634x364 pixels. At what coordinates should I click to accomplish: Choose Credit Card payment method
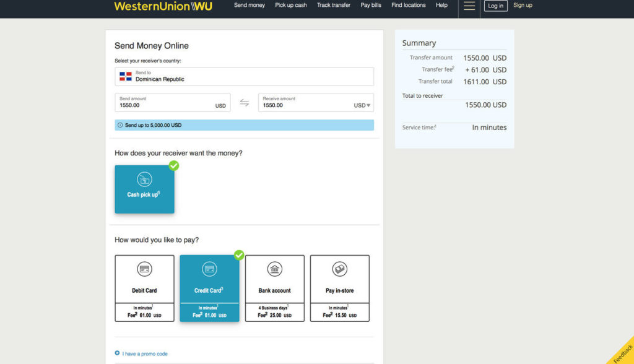pyautogui.click(x=209, y=288)
